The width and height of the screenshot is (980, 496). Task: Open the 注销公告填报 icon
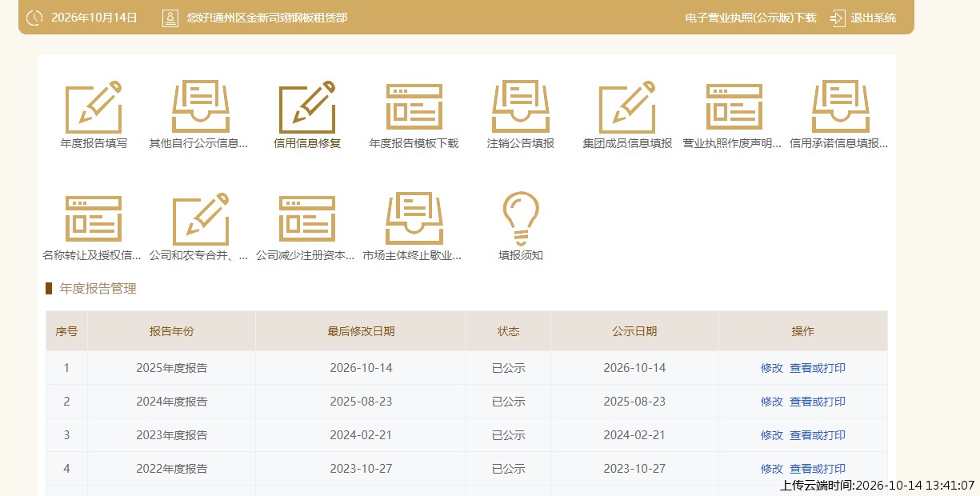(521, 107)
